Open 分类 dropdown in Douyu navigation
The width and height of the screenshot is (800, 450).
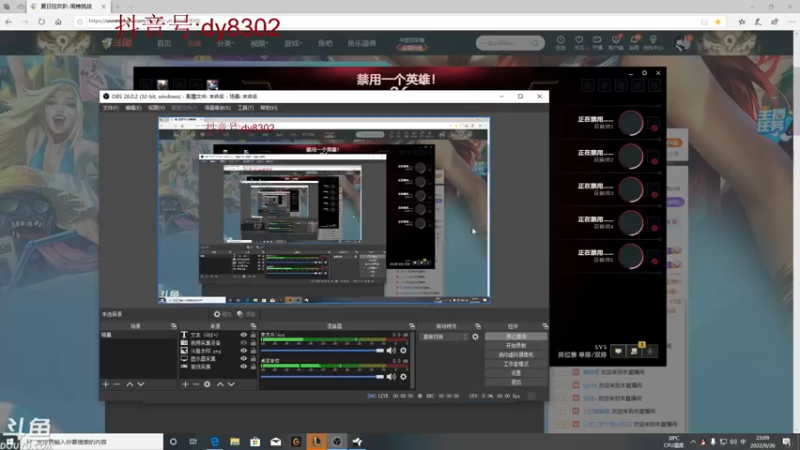pos(226,43)
